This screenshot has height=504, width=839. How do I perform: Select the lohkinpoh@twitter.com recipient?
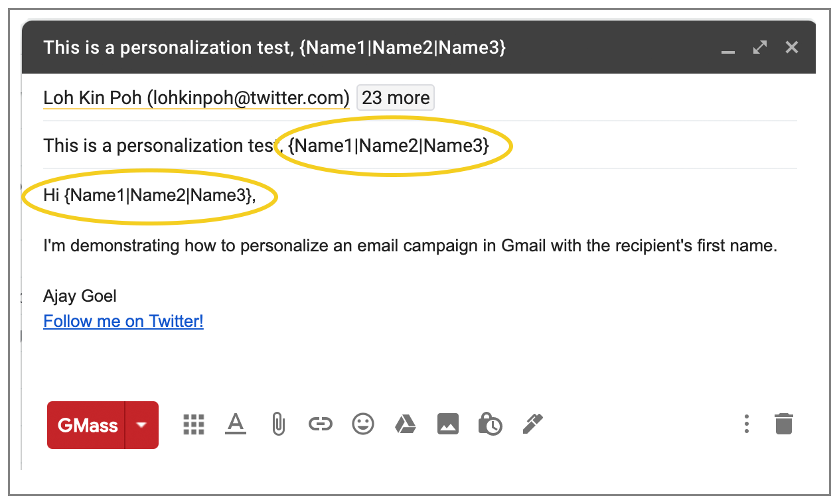[196, 97]
